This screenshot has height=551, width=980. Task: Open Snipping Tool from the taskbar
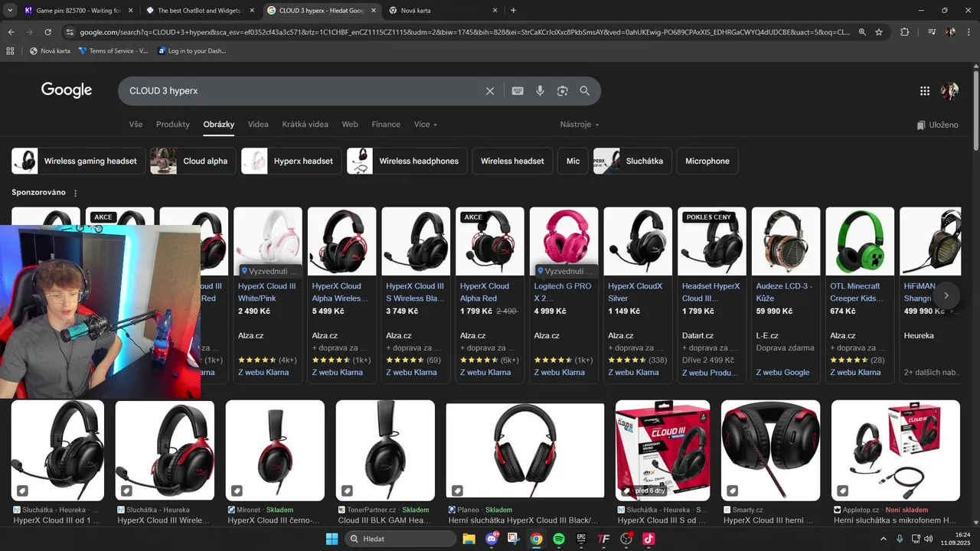pos(514,539)
